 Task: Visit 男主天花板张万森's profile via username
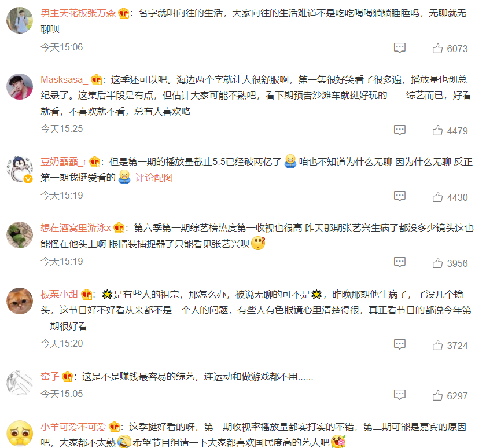78,13
